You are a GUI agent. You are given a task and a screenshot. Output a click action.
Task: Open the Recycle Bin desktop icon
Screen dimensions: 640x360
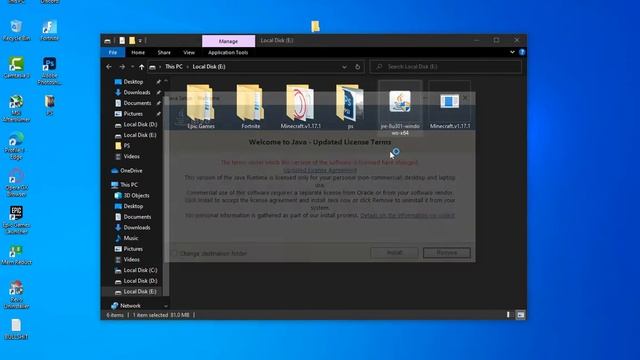click(16, 30)
